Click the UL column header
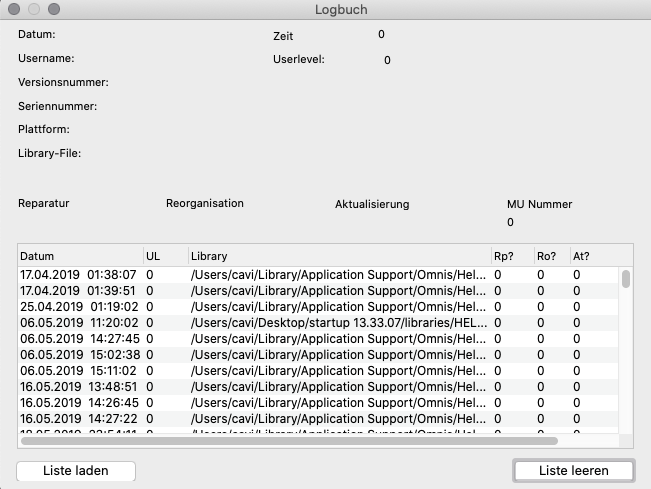 (163, 256)
